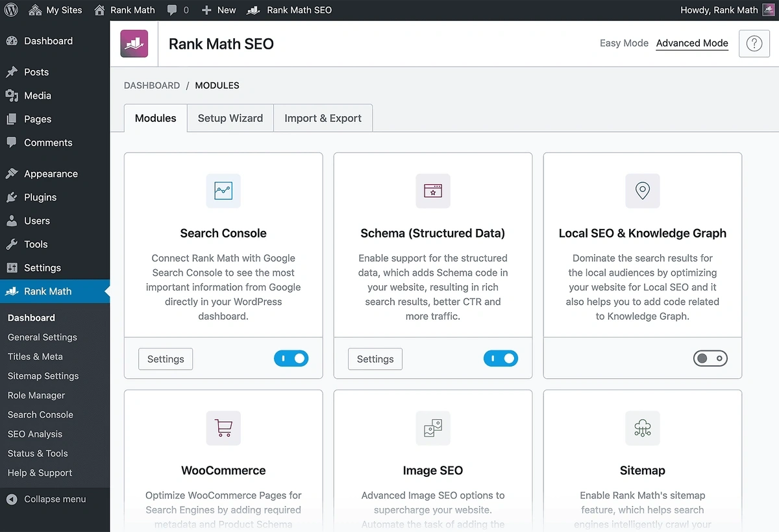Open WordPress Settings in the sidebar
779x532 pixels.
(55, 268)
